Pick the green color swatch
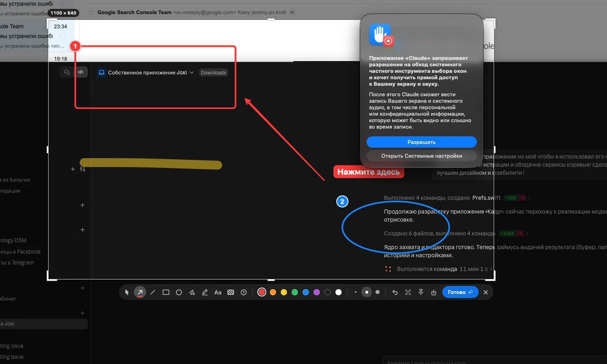 pyautogui.click(x=295, y=292)
